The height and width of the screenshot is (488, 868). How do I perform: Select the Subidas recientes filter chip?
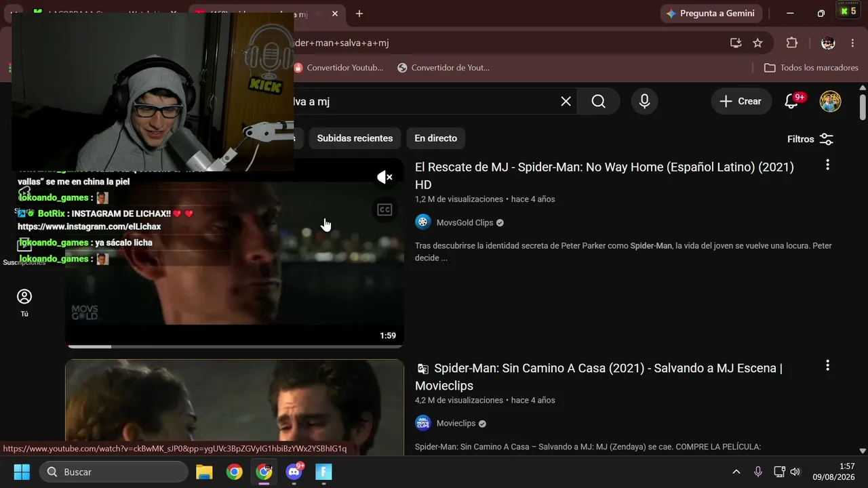[x=355, y=138]
